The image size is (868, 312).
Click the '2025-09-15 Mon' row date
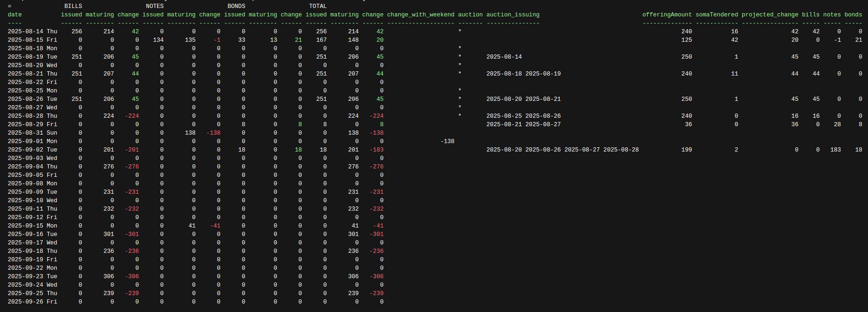32,226
